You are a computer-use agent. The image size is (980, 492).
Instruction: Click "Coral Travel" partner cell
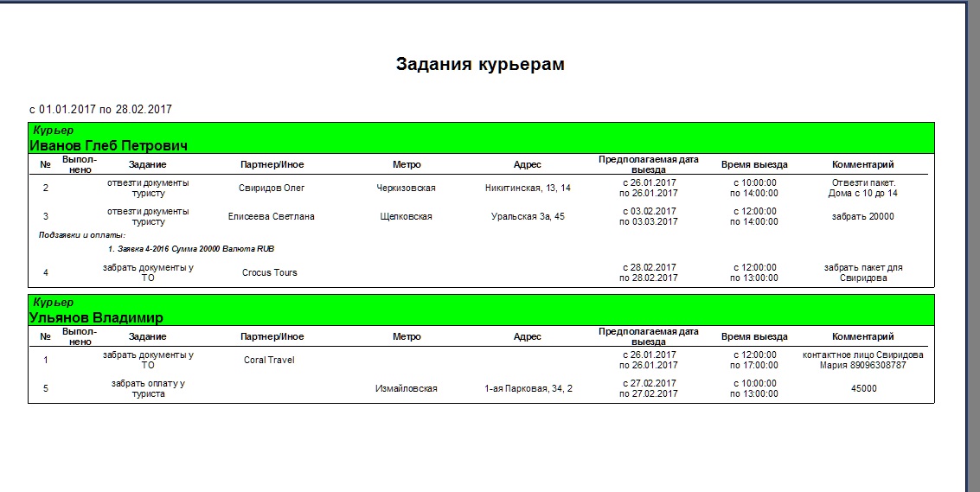click(x=269, y=360)
